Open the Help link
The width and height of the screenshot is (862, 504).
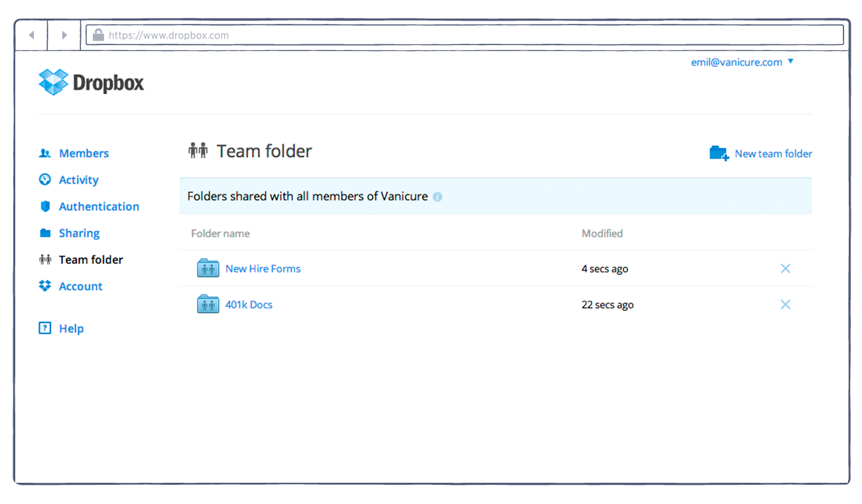[71, 329]
